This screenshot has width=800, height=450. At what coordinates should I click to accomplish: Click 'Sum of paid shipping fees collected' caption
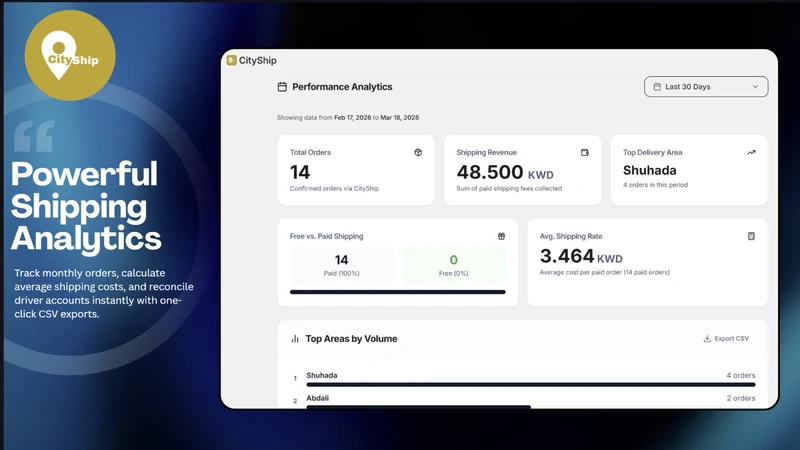point(509,188)
